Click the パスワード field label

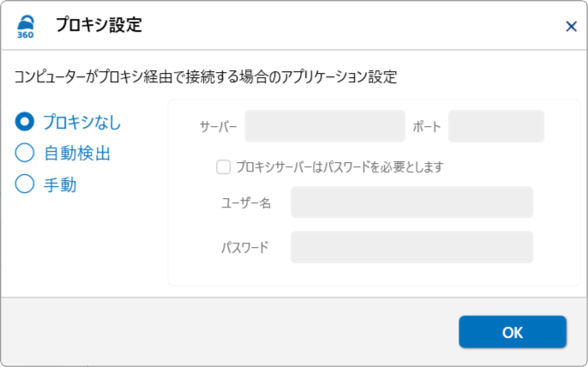(245, 247)
